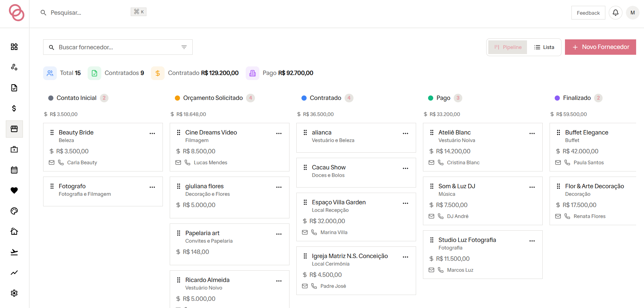The width and height of the screenshot is (644, 308).
Task: Click email icon on Espaço Villa Garden card
Action: click(305, 232)
